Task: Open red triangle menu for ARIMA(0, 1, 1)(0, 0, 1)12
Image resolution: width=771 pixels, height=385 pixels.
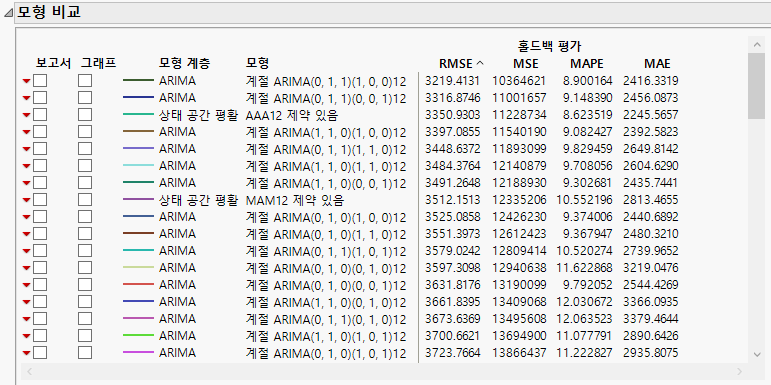Action: pyautogui.click(x=27, y=98)
